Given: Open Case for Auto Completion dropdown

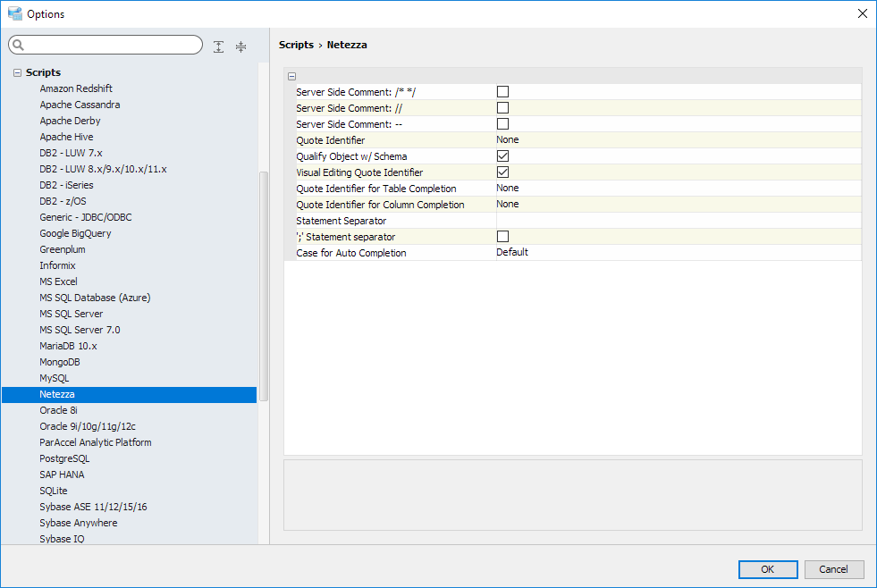Looking at the screenshot, I should 677,252.
